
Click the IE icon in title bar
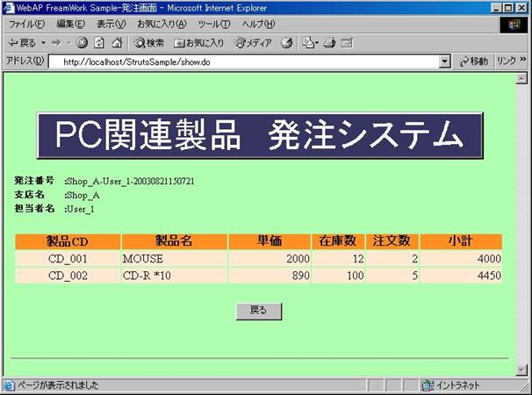(9, 8)
